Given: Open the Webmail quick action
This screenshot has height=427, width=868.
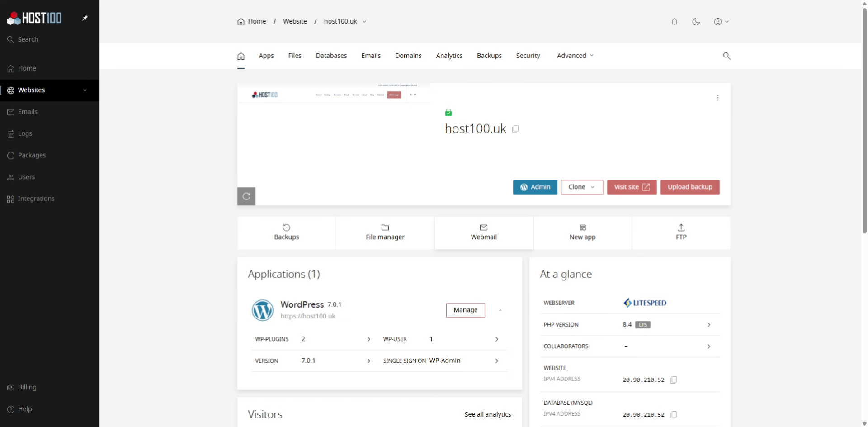Looking at the screenshot, I should (x=484, y=232).
